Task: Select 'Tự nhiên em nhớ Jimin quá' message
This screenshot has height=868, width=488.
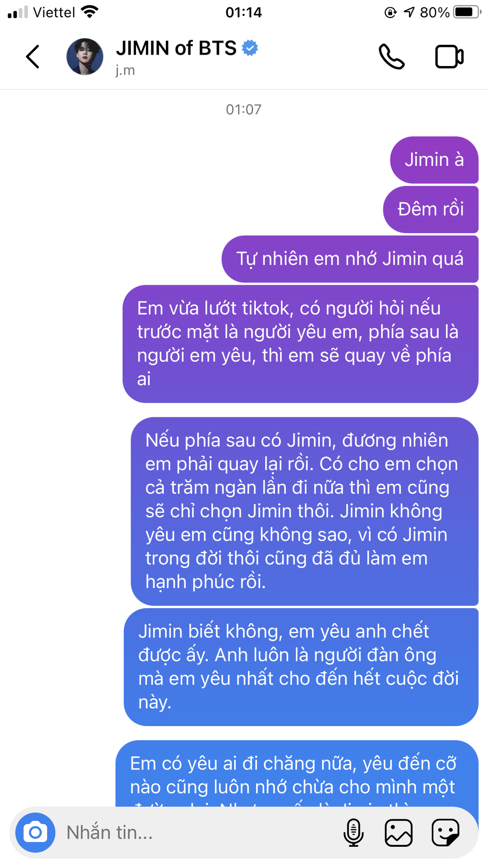Action: coord(350,259)
